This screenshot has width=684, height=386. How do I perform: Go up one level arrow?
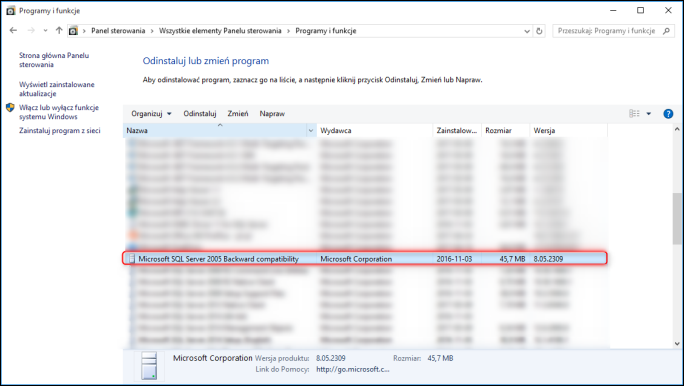(x=59, y=31)
